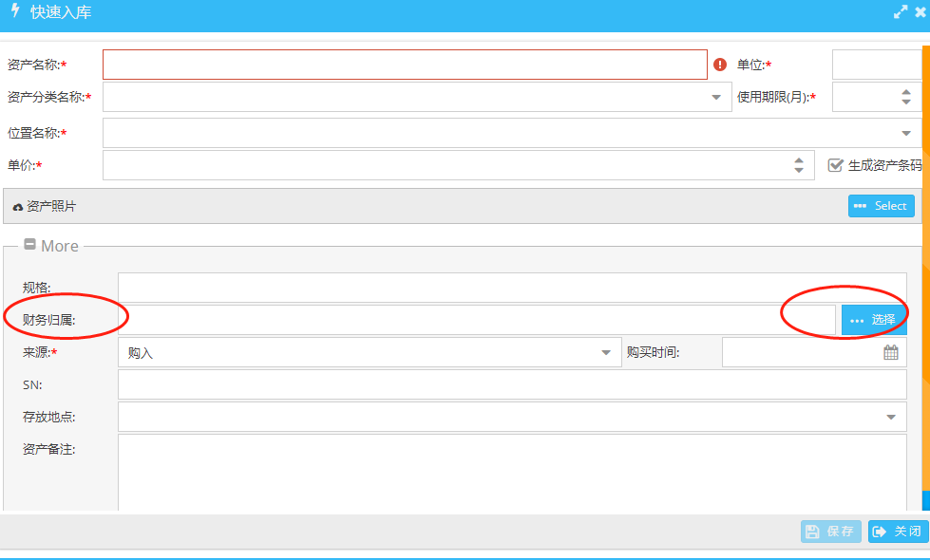This screenshot has width=930, height=560.
Task: Open the 位置名称 dropdown
Action: 906,133
